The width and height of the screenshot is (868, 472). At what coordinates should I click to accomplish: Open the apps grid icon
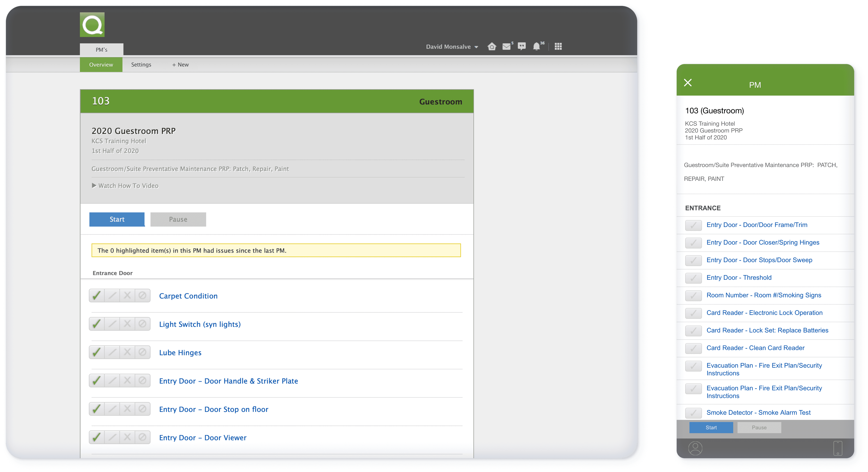point(558,46)
